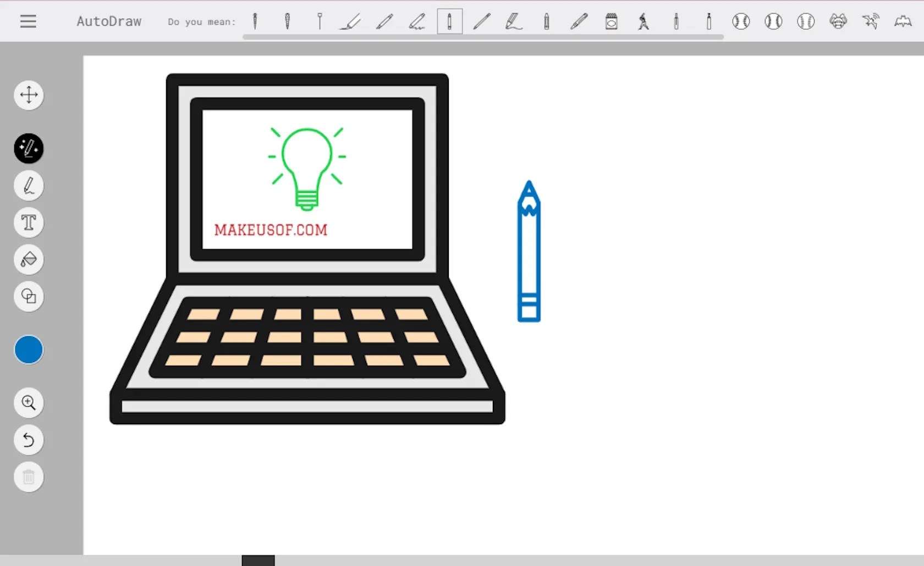The image size is (924, 566).
Task: Select the freehand Draw tool
Action: coord(29,186)
